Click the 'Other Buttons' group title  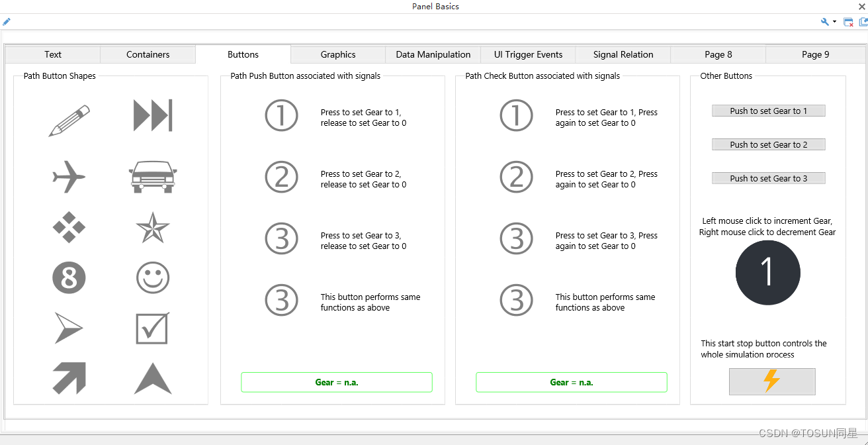pos(726,76)
